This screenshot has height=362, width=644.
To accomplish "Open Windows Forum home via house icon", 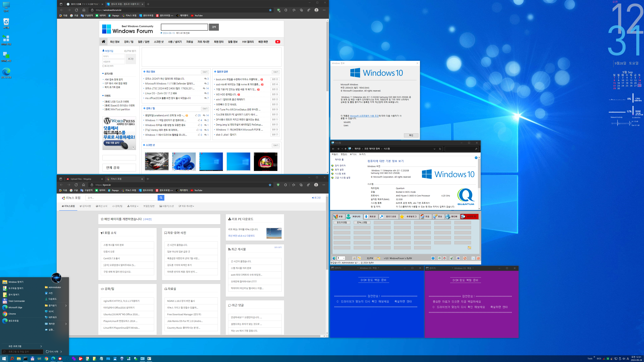I will 103,41.
